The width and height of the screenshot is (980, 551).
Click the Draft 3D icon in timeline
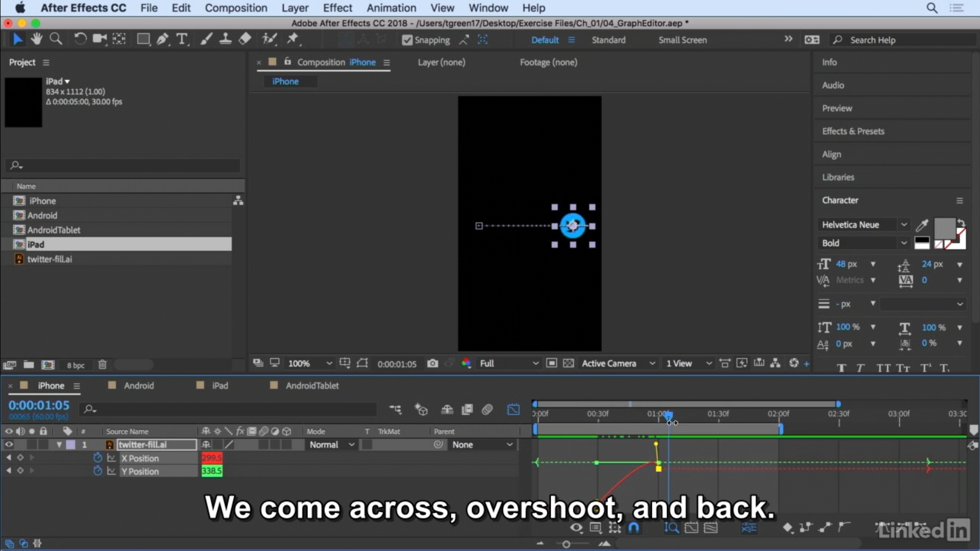point(421,409)
